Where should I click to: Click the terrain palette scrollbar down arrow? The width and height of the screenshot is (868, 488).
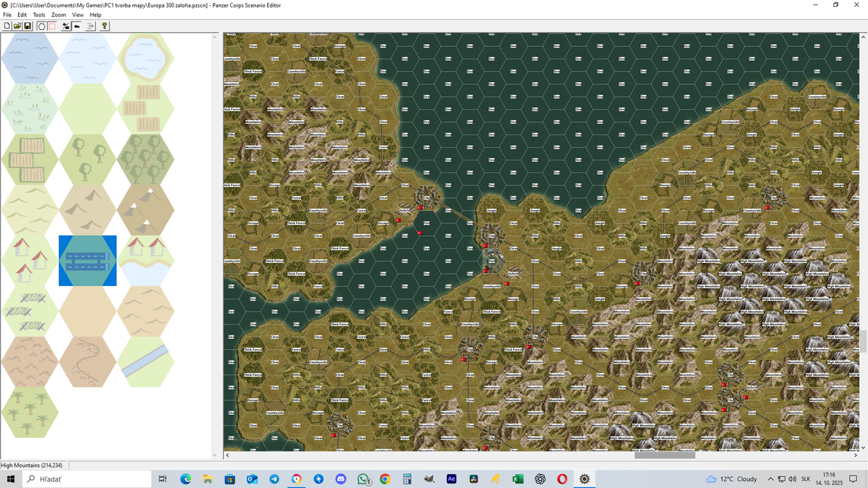(x=216, y=455)
